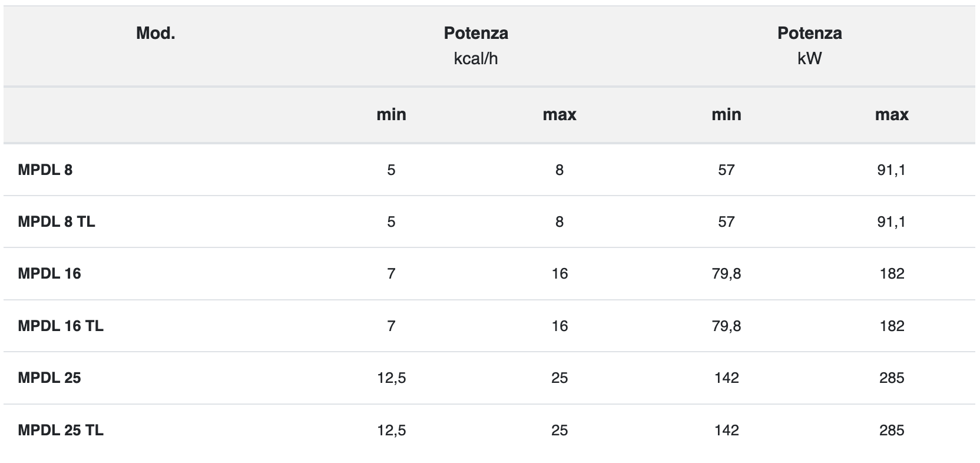Select the MPDL 25 row label
Image resolution: width=980 pixels, height=463 pixels.
pos(49,378)
